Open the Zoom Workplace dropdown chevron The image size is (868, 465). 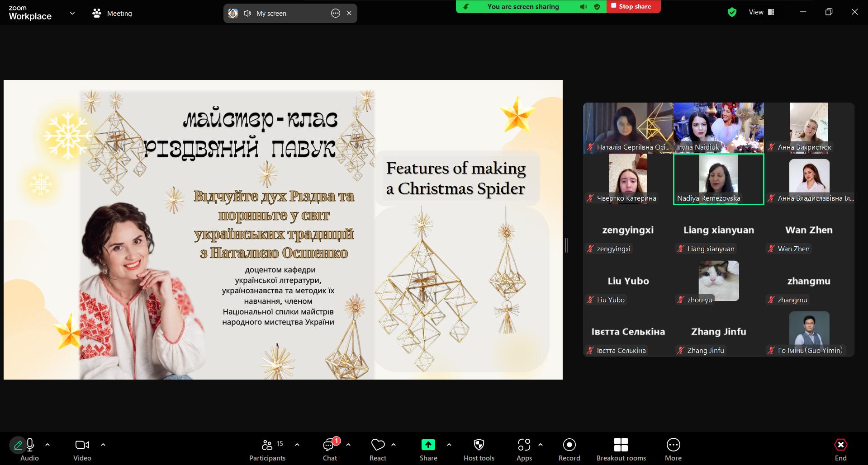[x=72, y=13]
